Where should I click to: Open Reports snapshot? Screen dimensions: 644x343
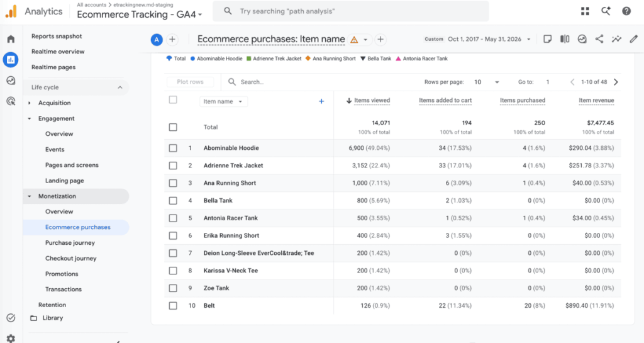point(57,36)
